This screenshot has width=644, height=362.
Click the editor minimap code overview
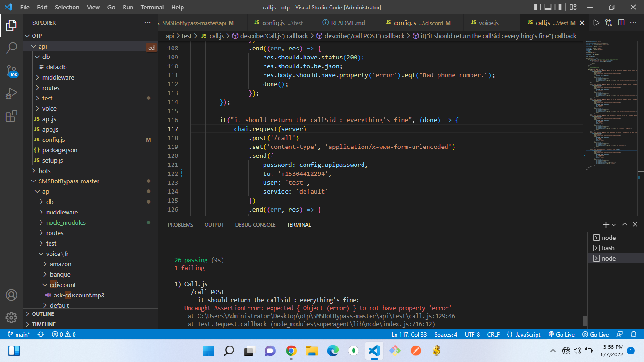coord(611,106)
